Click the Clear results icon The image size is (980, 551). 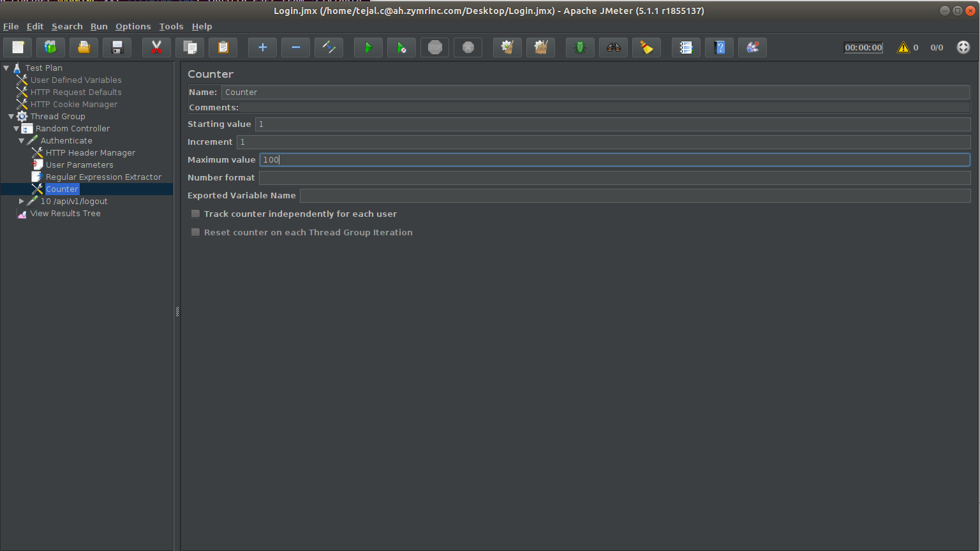(x=507, y=47)
